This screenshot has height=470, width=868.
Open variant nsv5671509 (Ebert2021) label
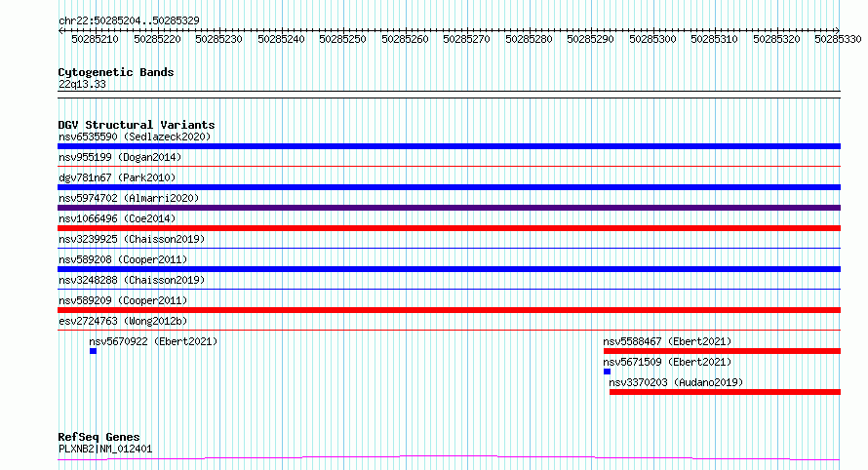(x=667, y=362)
